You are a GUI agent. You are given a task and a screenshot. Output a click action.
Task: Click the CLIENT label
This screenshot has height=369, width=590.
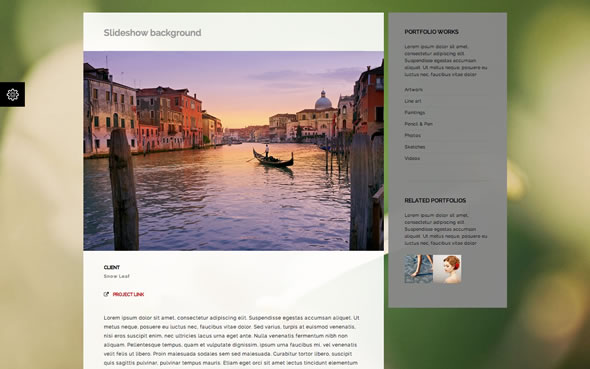point(112,267)
